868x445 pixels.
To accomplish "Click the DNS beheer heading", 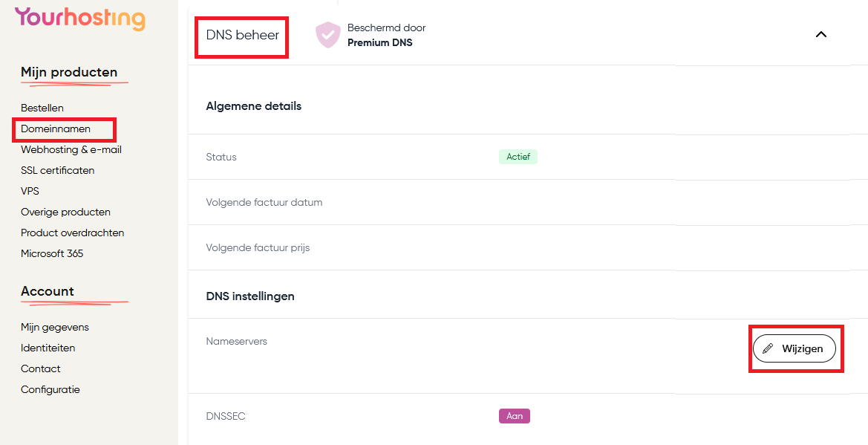I will click(x=243, y=35).
